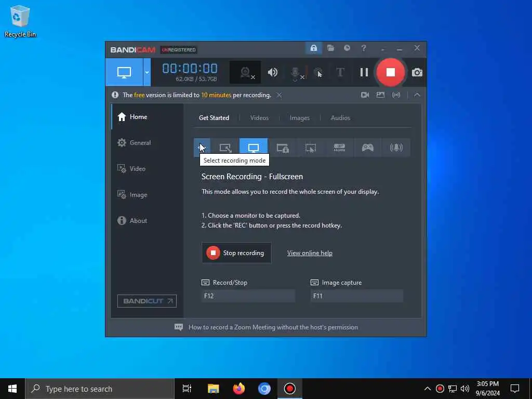Collapse the panel with the up chevron
Viewport: 532px width, 399px height.
[417, 95]
